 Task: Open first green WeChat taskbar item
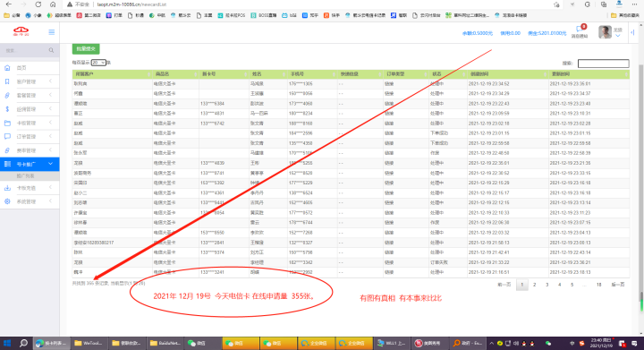tap(203, 343)
